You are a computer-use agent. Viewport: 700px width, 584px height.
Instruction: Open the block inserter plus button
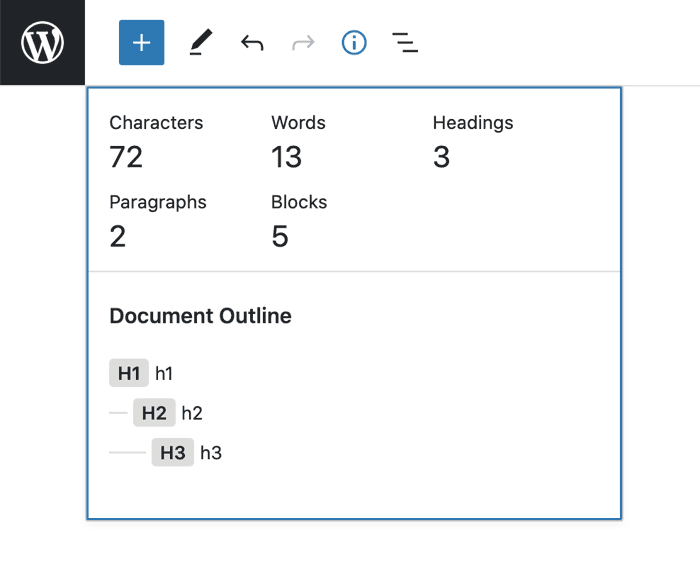click(x=141, y=43)
